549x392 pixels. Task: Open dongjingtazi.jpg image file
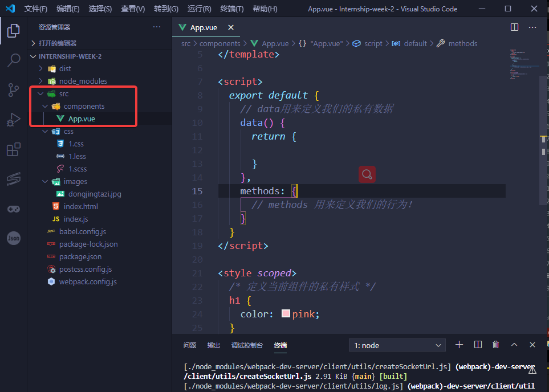100,194
